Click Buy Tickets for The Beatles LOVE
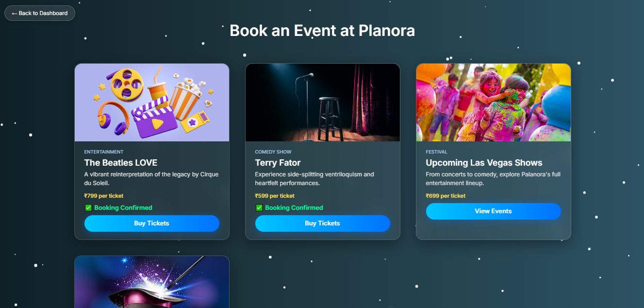644x308 pixels. pos(151,223)
